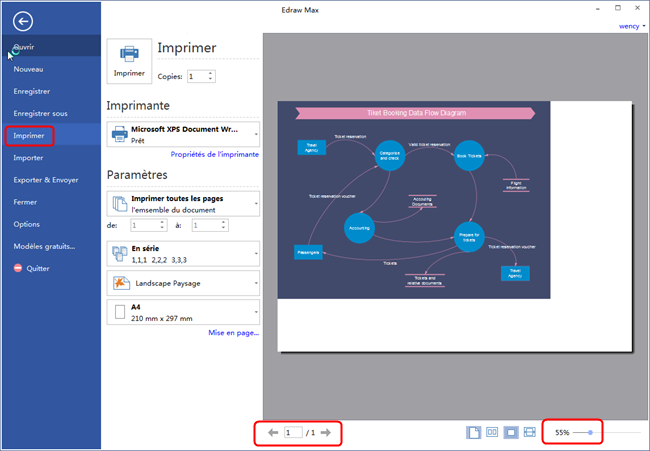Decrease the Copies count
Viewport: 650px width, 451px height.
point(211,79)
